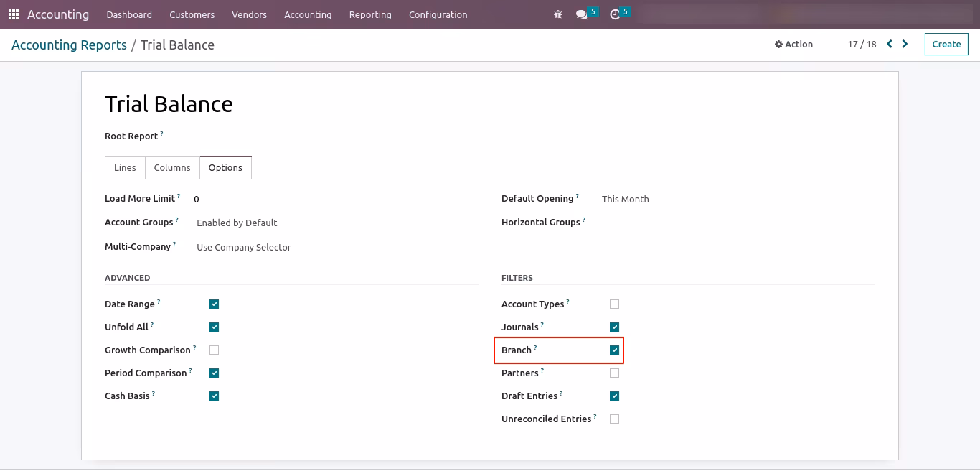Click the Default Opening help mark
980x471 pixels.
(578, 196)
